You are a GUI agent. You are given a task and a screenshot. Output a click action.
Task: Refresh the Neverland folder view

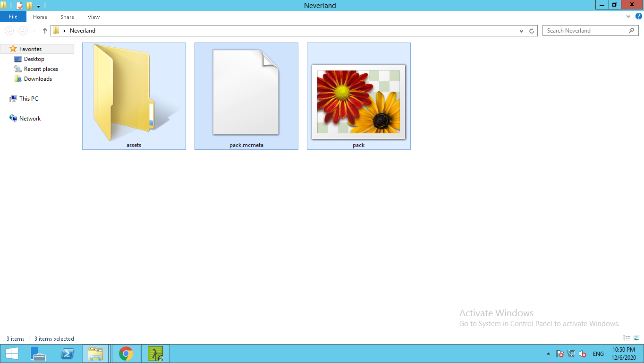(532, 31)
